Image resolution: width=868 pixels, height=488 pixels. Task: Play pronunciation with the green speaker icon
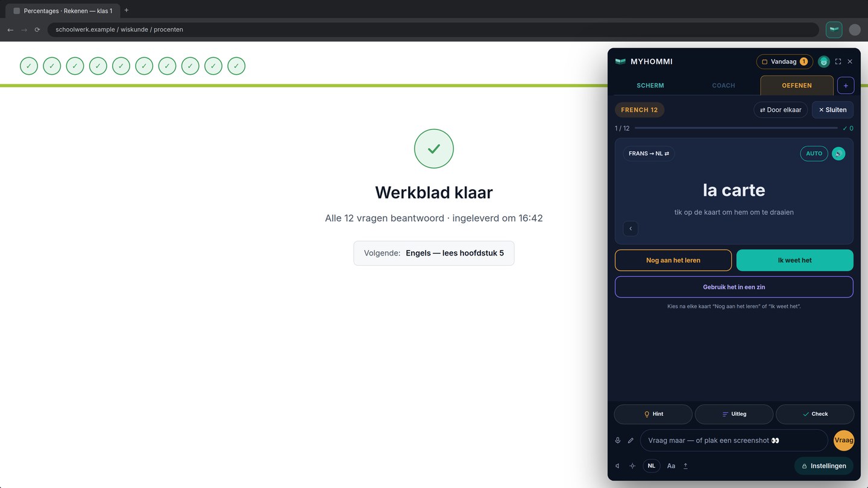click(838, 154)
